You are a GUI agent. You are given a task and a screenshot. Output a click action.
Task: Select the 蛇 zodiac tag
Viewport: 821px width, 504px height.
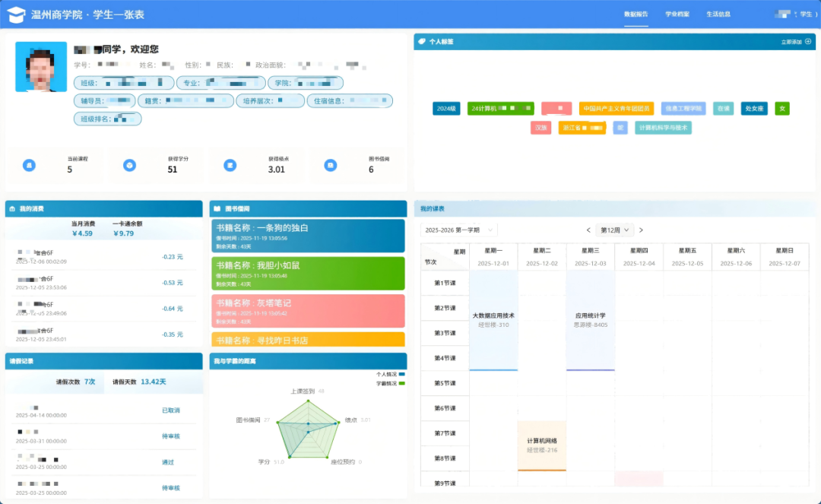tap(620, 128)
